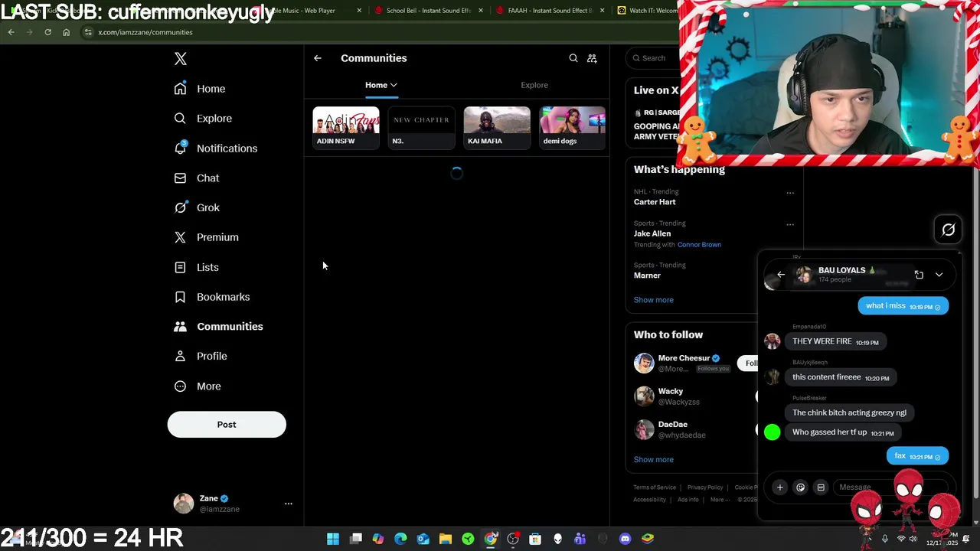This screenshot has height=551, width=980.
Task: Expand BAU LOYALS chat to full view
Action: coord(919,275)
